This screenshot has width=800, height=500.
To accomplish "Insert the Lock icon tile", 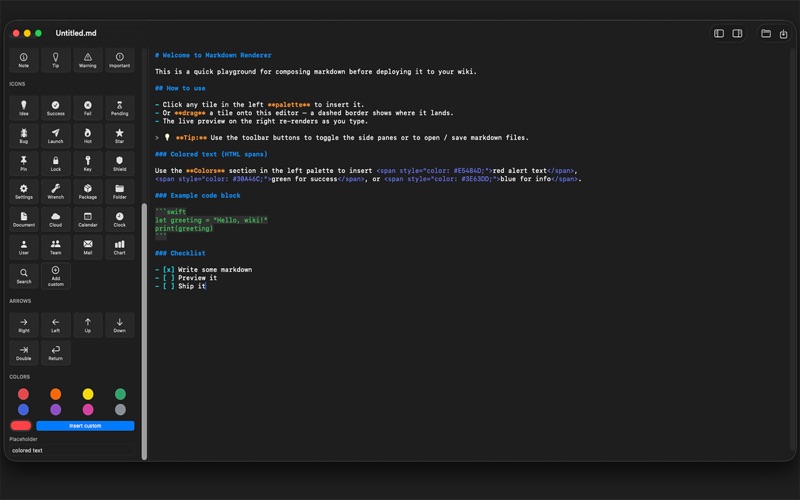I will (56, 164).
